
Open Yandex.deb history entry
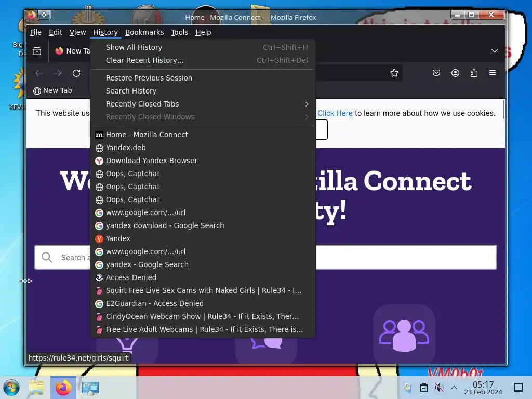203,148
